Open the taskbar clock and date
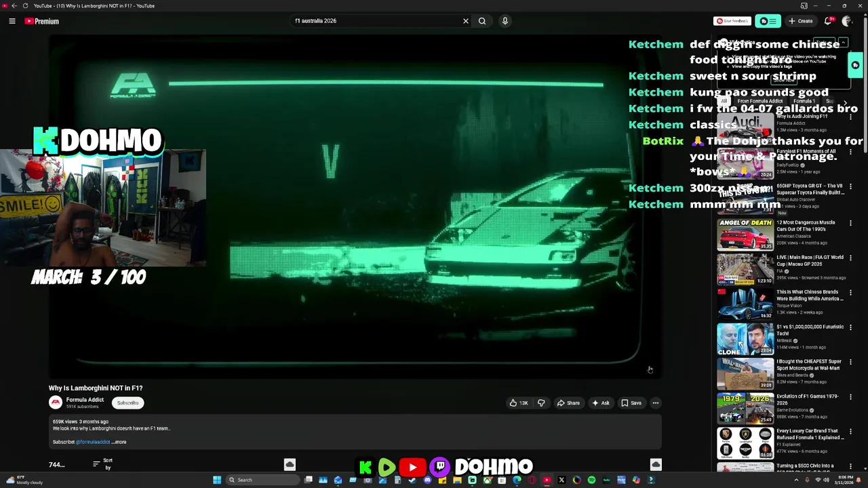868x488 pixels. coord(845,480)
